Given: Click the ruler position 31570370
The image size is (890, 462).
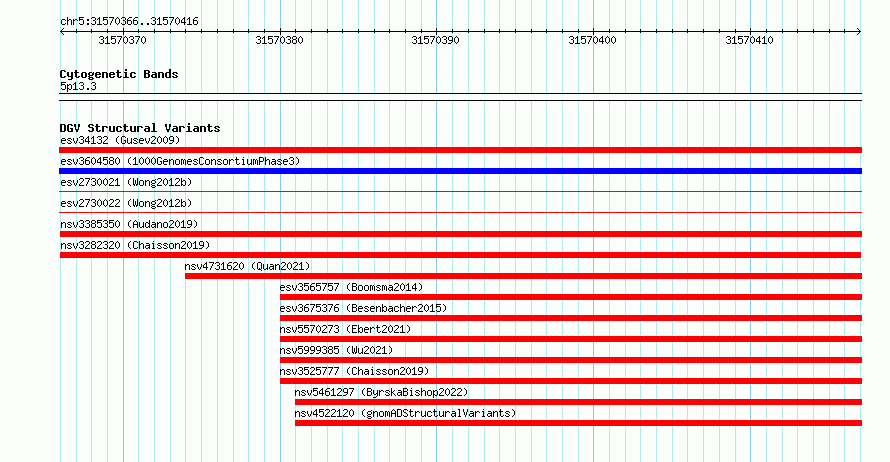Looking at the screenshot, I should (x=123, y=40).
